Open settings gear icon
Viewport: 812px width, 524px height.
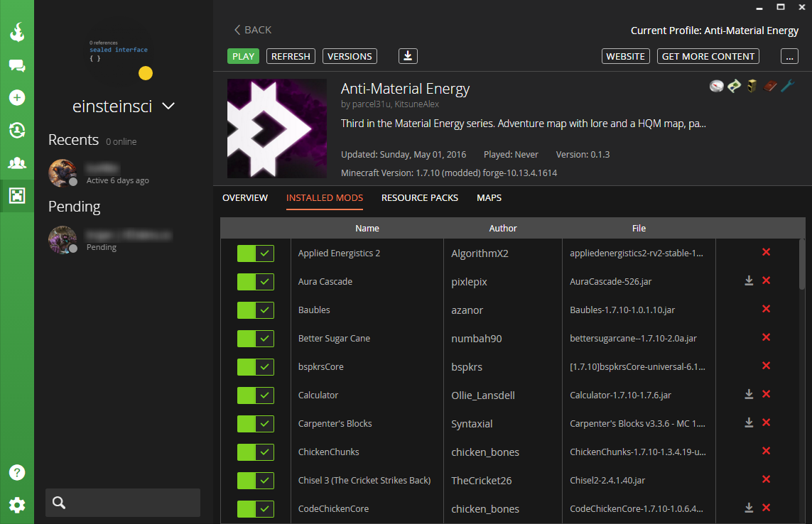pos(17,505)
